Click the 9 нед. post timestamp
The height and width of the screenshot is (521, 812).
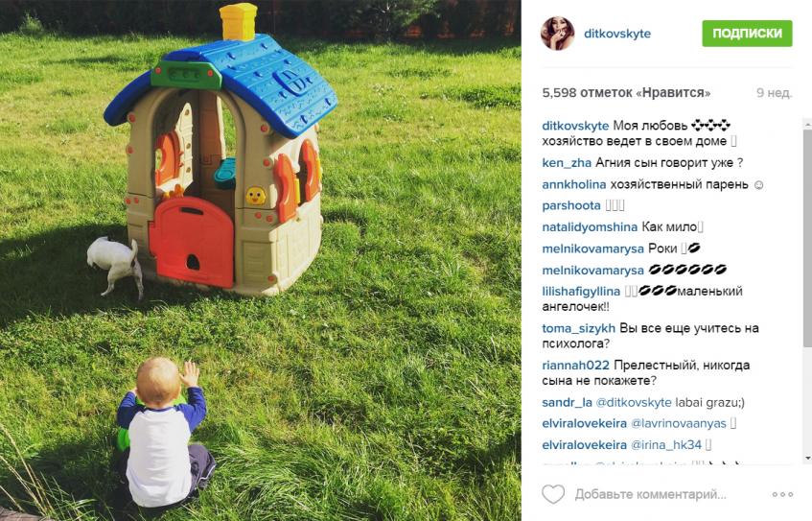pos(775,93)
